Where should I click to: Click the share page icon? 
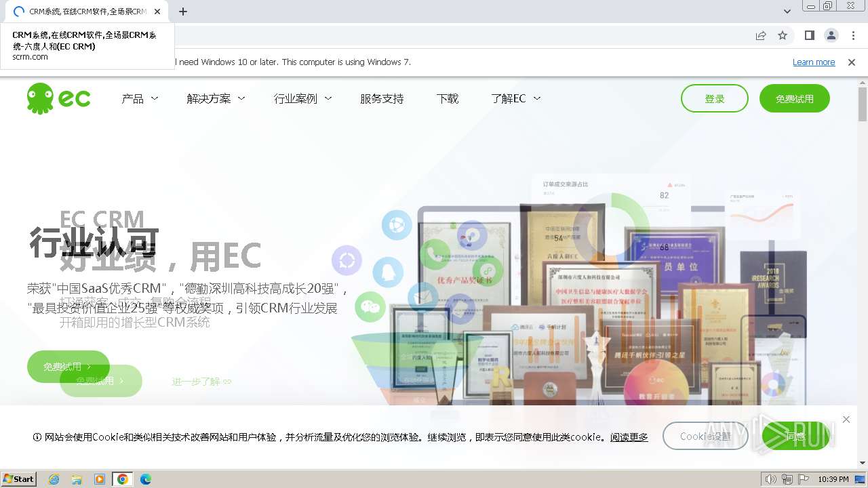(761, 35)
